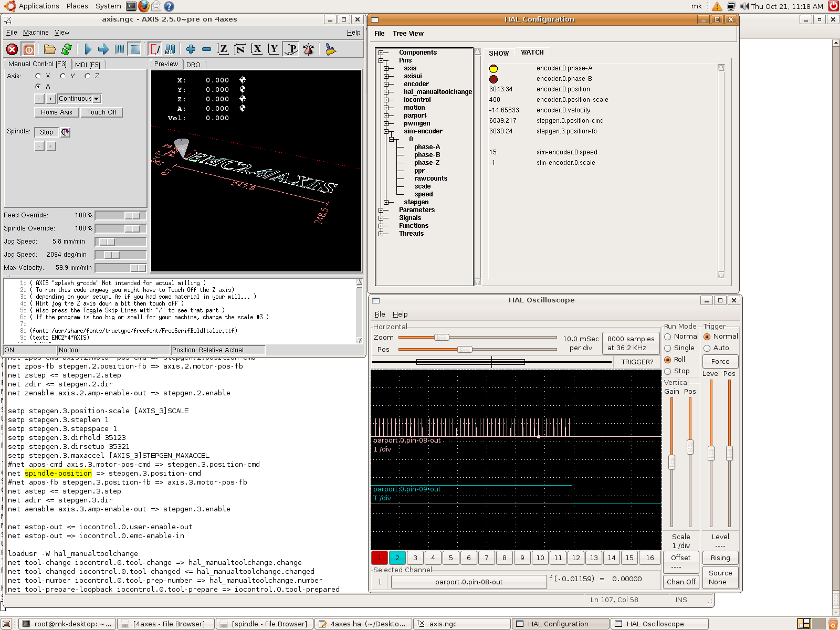This screenshot has height=630, width=840.
Task: Click the oscilloscope horizontal Zoom slider
Action: pyautogui.click(x=442, y=338)
